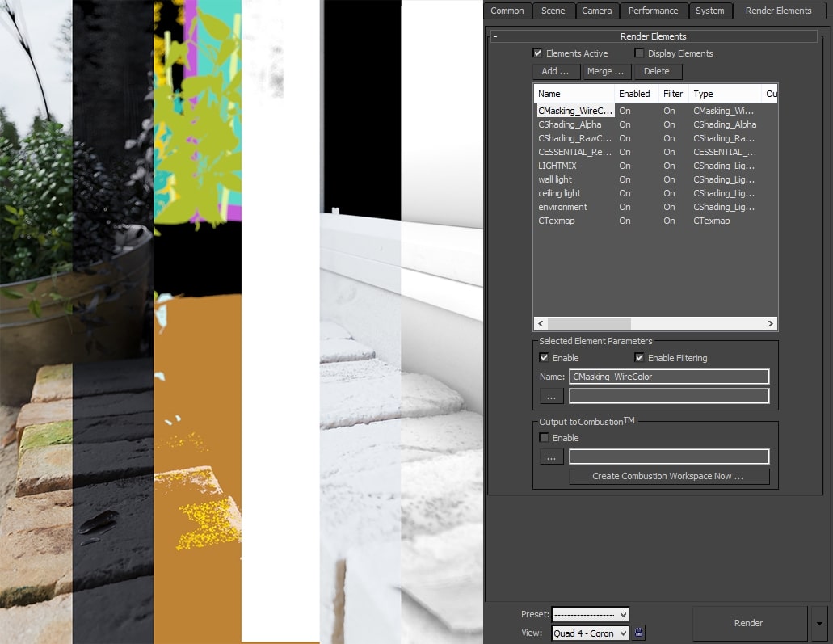Click the browse icon under Selected Element Parameters
The image size is (833, 644).
pos(551,395)
